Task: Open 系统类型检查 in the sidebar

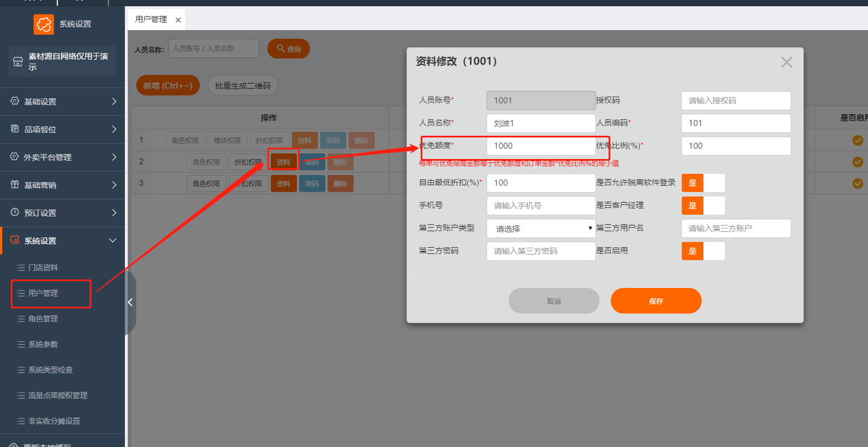Action: [51, 370]
